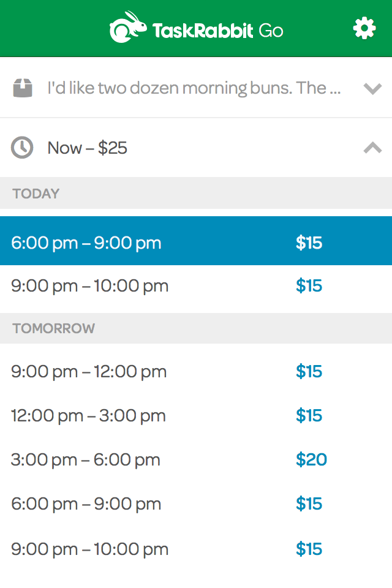Click the $20 price for tomorrow
Image resolution: width=392 pixels, height=588 pixels.
tap(311, 460)
